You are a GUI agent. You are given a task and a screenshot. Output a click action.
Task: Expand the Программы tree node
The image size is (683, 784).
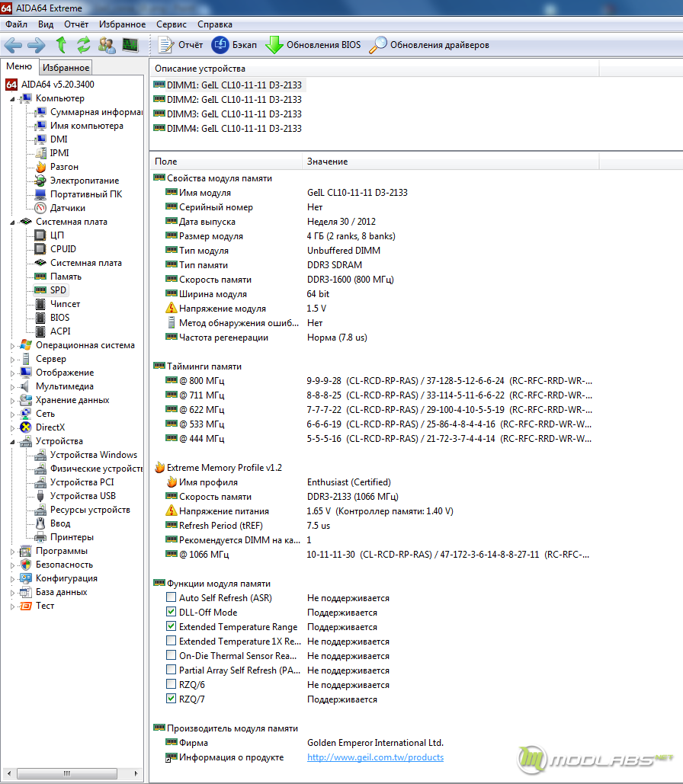pos(12,551)
